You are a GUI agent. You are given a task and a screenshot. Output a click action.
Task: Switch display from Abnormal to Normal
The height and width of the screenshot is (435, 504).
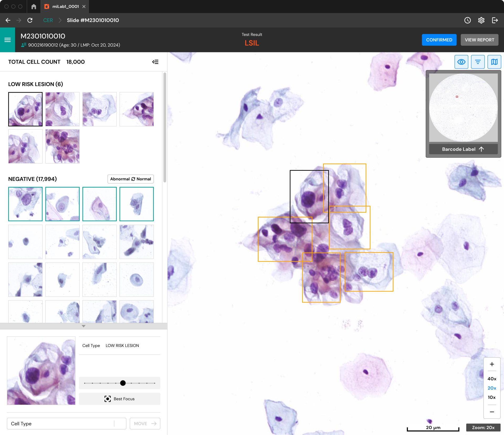130,179
